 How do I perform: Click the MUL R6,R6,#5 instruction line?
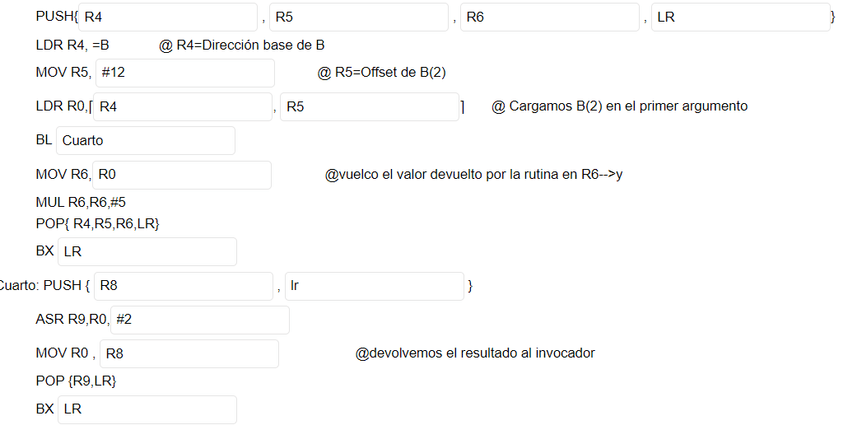[80, 202]
